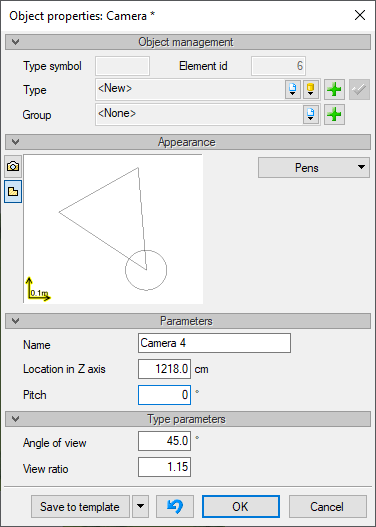Select the yellow plan view icon
This screenshot has width=376, height=527.
tap(13, 192)
